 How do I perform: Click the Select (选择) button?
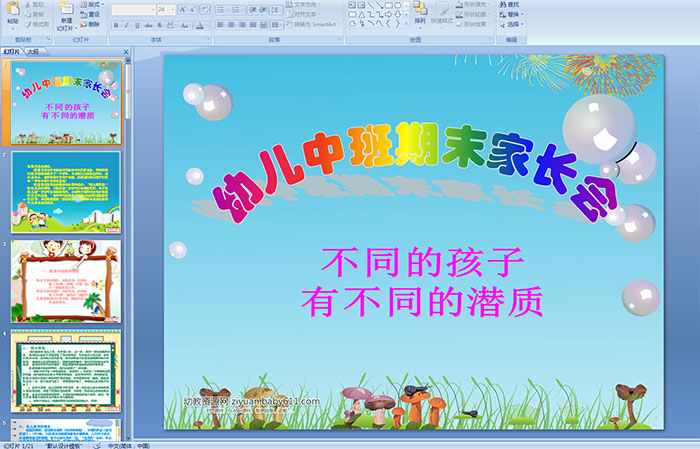[x=512, y=24]
